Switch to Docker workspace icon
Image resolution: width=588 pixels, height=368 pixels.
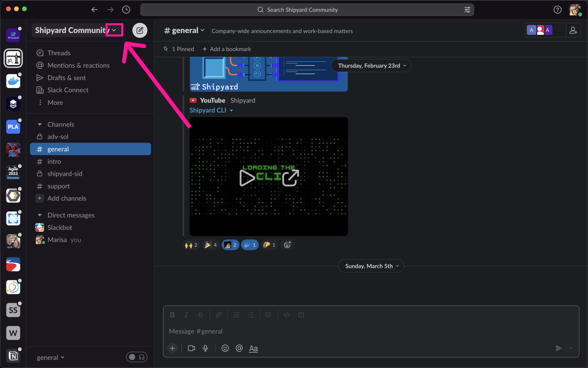[x=13, y=81]
